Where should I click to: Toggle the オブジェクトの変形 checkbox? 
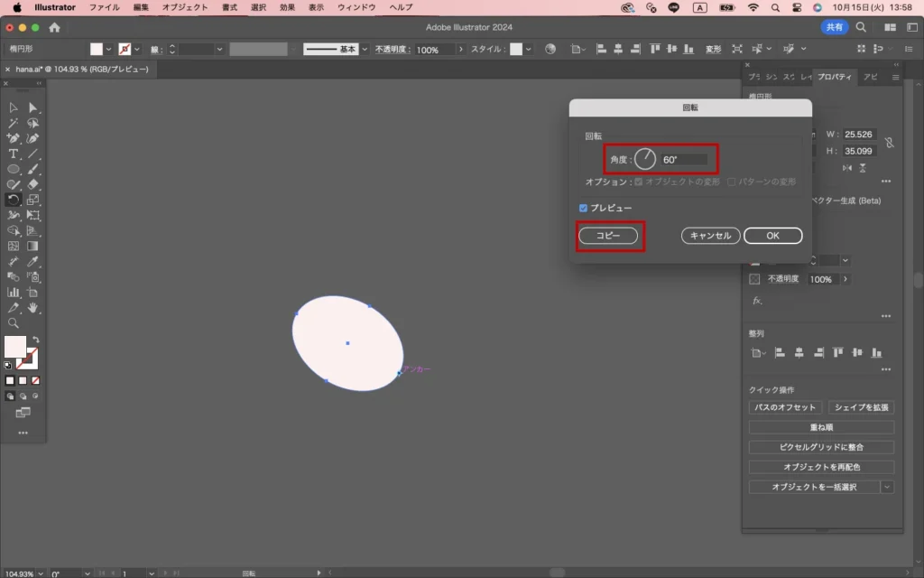[x=640, y=182]
